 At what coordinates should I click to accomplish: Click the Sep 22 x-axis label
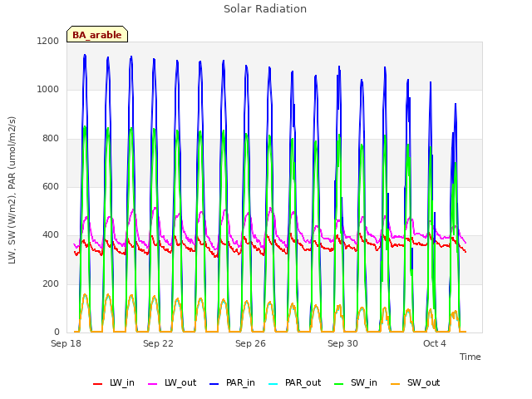(158, 343)
